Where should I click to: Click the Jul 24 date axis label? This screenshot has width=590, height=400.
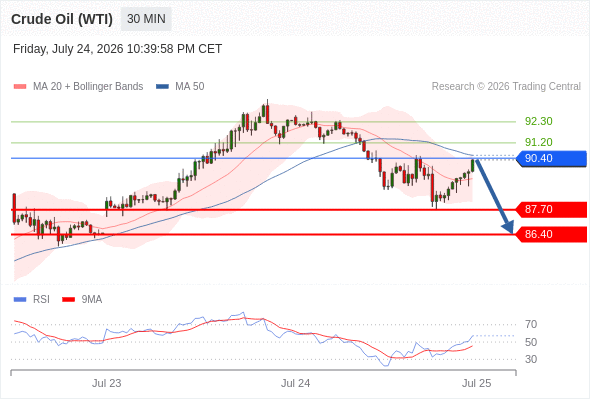[x=296, y=383]
